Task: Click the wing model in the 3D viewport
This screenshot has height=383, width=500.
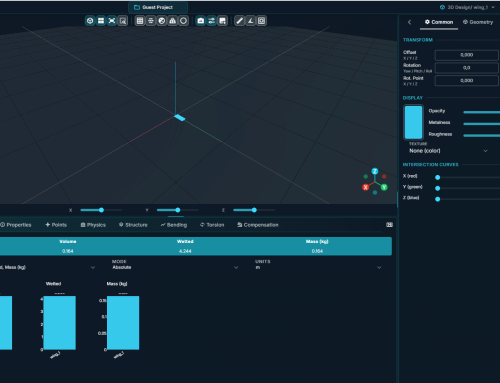Action: 180,117
